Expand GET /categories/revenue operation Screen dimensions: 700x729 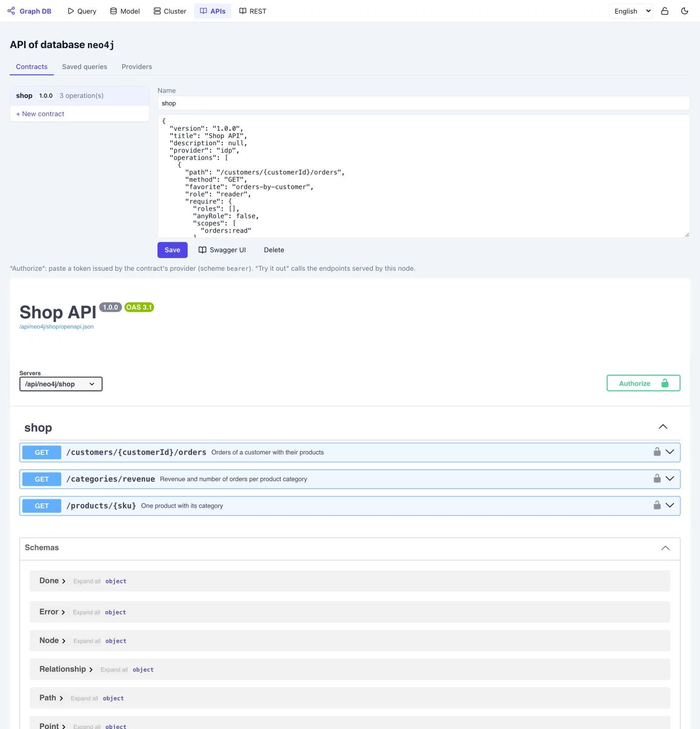point(350,479)
